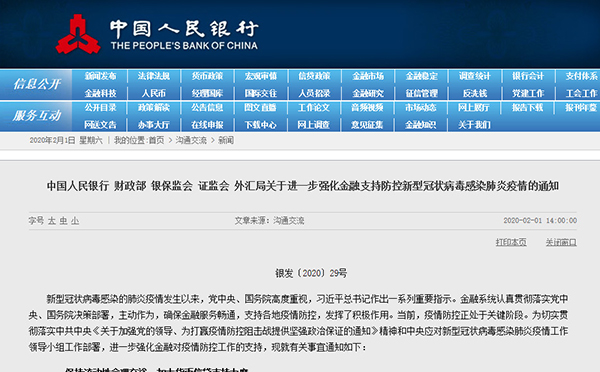Go to 货币政策 section
This screenshot has width=600, height=372.
pos(207,76)
